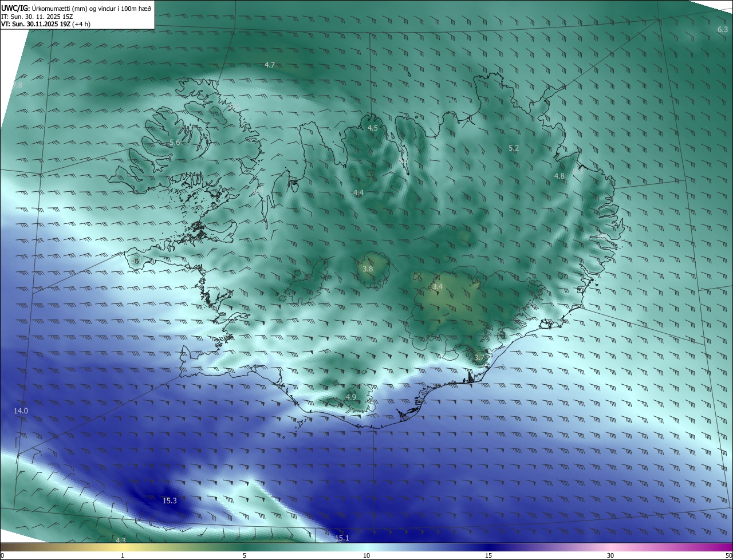The image size is (733, 560).
Task: Click the 50 tick on the color scale
Action: (x=728, y=555)
